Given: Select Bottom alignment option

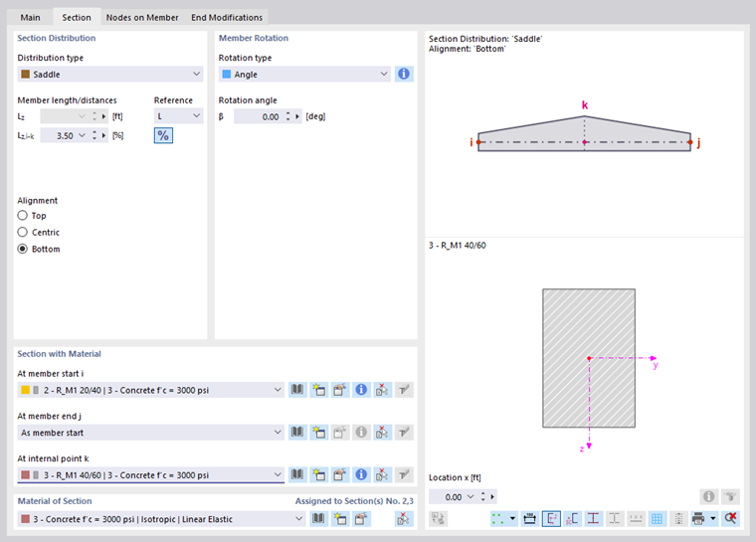Looking at the screenshot, I should click(x=23, y=249).
